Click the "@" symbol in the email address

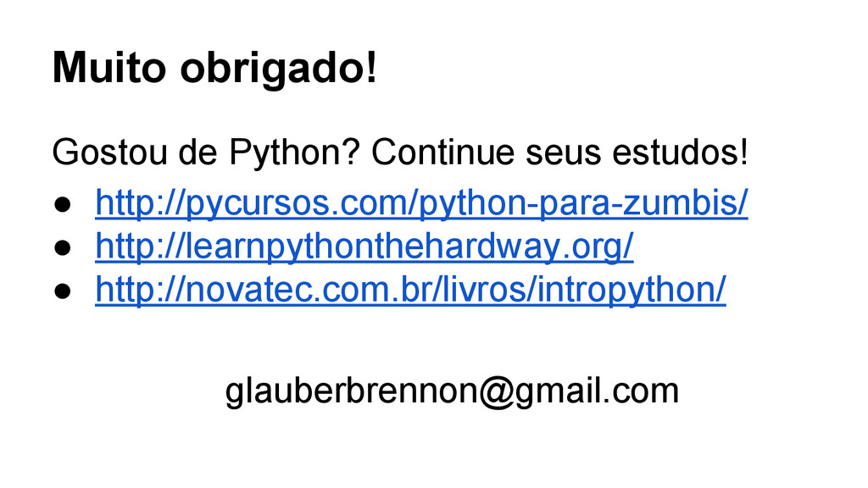click(x=498, y=392)
